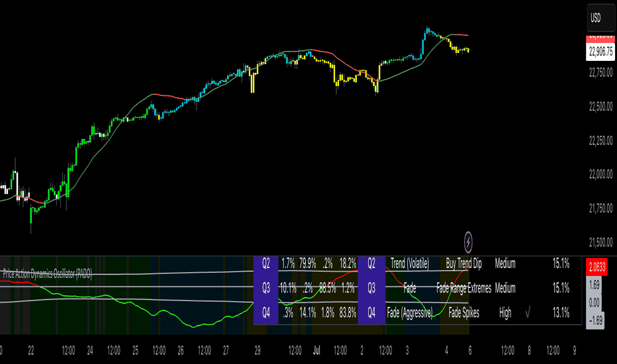
Task: Click the 22,250.00 price axis label
Action: (600, 140)
